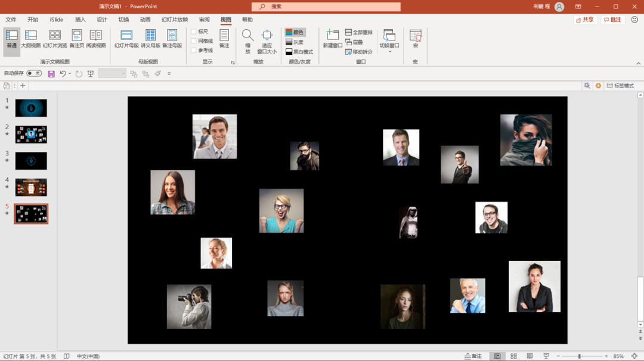
Task: Expand the Switch Windows (切换窗口) dropdown
Action: [389, 51]
